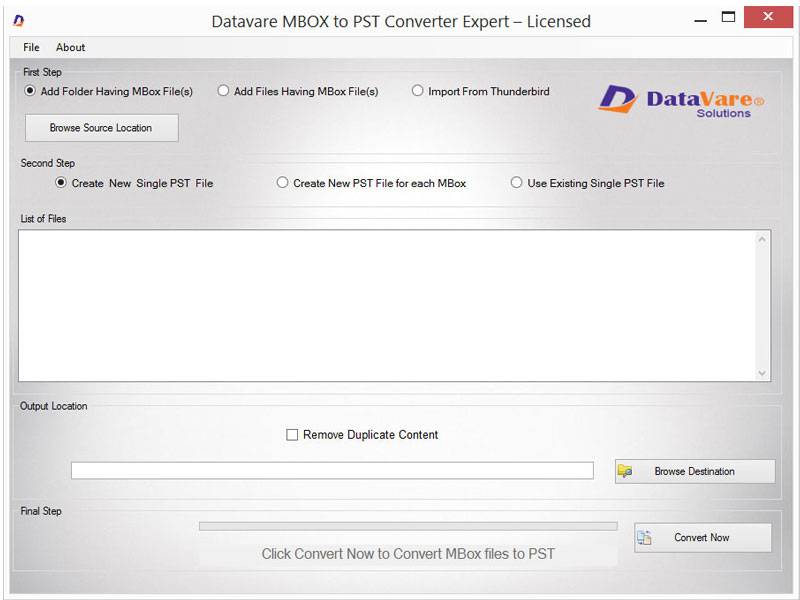This screenshot has width=800, height=600.
Task: Choose Use Existing Single PST File
Action: tap(516, 182)
